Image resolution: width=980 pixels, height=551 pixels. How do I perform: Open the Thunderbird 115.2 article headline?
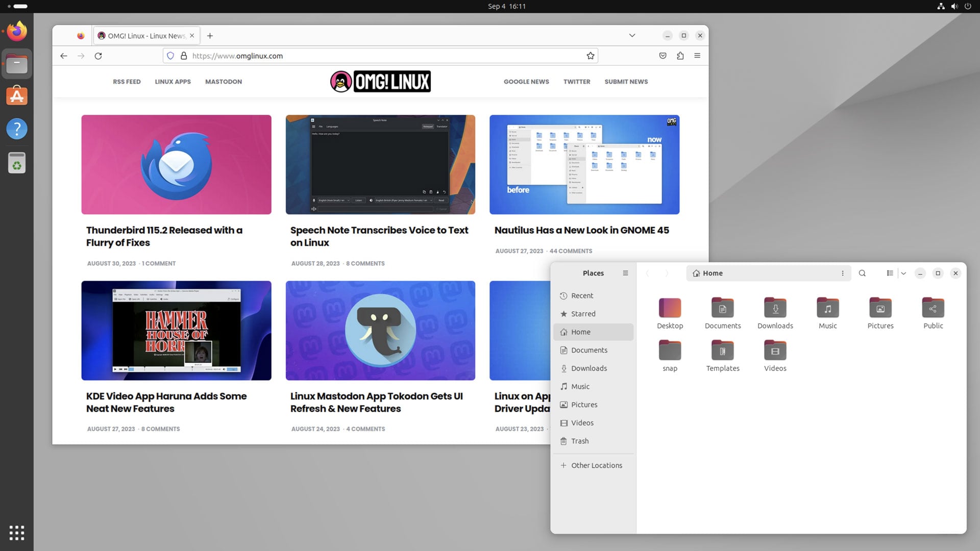[164, 236]
